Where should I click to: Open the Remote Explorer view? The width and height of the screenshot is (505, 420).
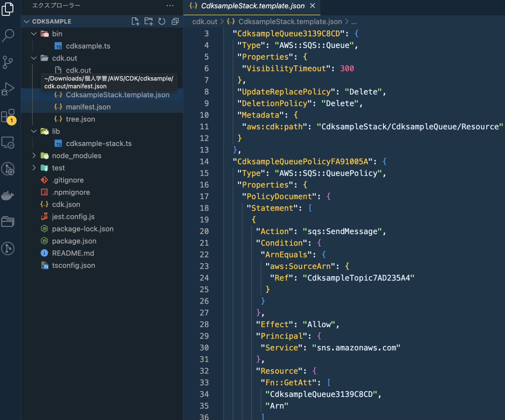(x=8, y=142)
